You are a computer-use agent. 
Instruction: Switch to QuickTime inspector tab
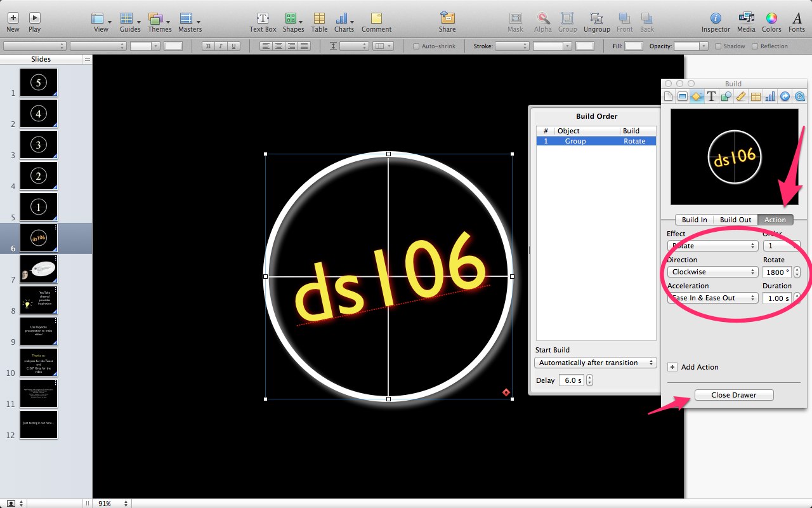coord(799,97)
